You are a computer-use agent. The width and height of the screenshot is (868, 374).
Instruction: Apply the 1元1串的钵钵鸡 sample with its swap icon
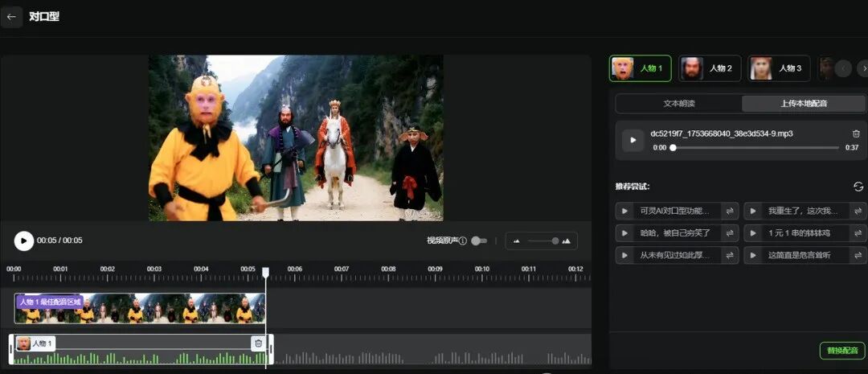(x=858, y=233)
